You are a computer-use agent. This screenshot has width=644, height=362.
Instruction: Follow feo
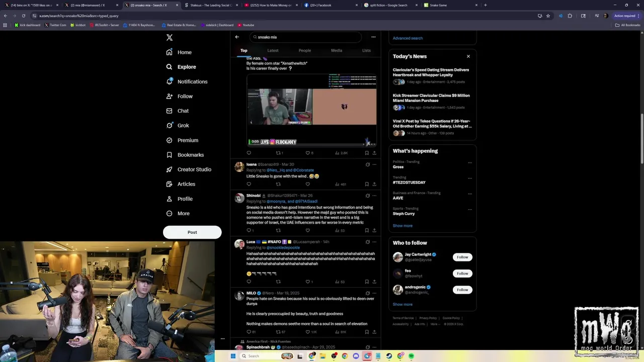coord(462,274)
